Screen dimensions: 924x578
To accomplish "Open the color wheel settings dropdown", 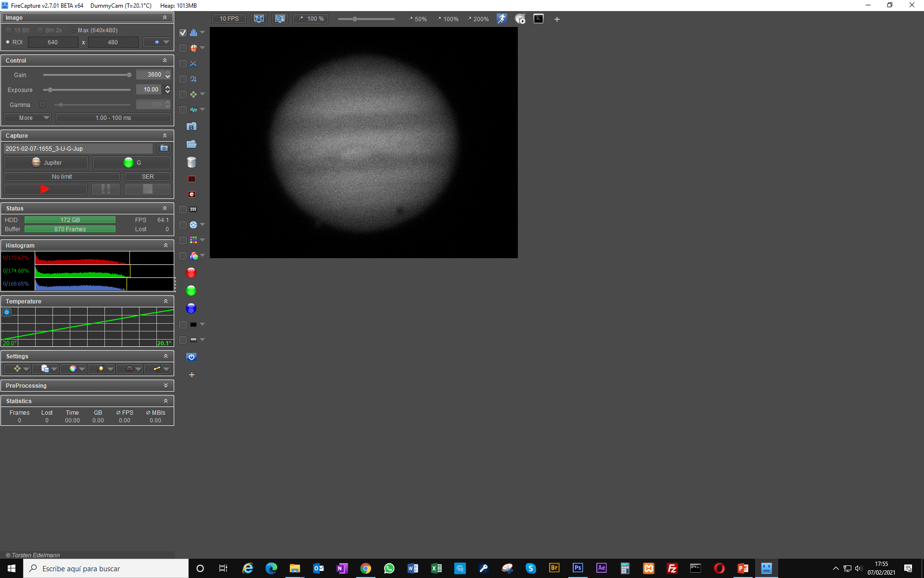I will tap(74, 369).
